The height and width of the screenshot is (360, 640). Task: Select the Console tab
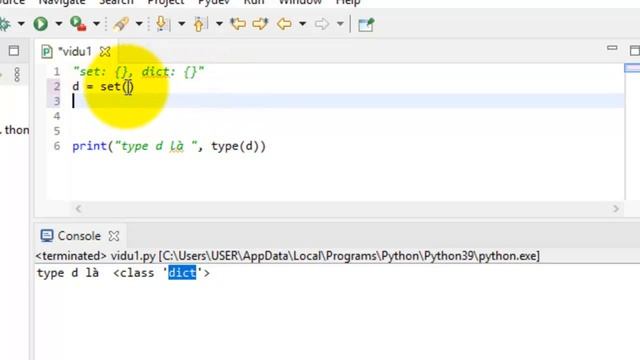[x=79, y=236]
